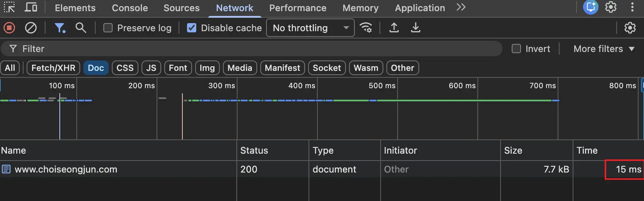
Task: Import HAR file with upload icon
Action: coord(394,28)
